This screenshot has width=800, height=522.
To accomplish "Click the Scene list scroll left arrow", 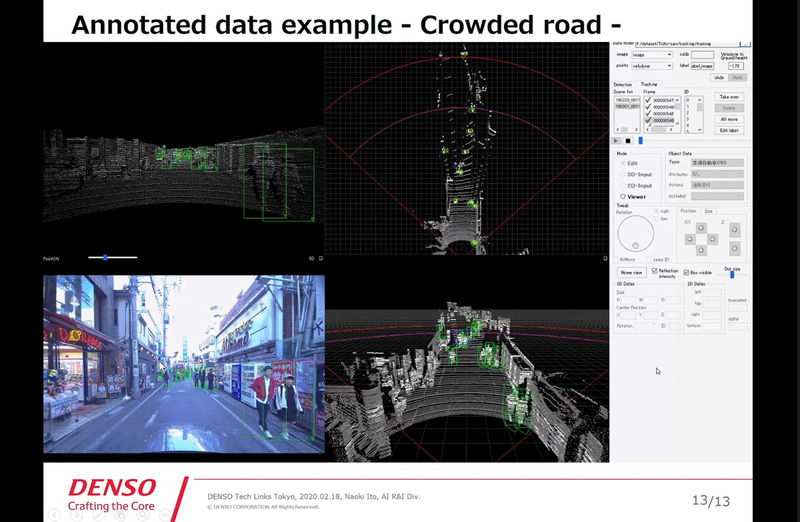I will coord(617,130).
